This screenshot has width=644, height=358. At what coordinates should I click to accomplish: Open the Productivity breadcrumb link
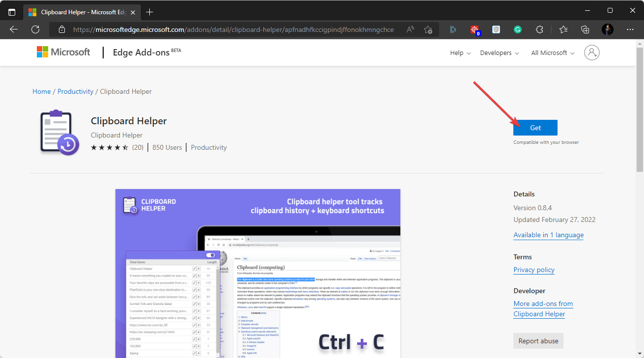75,91
